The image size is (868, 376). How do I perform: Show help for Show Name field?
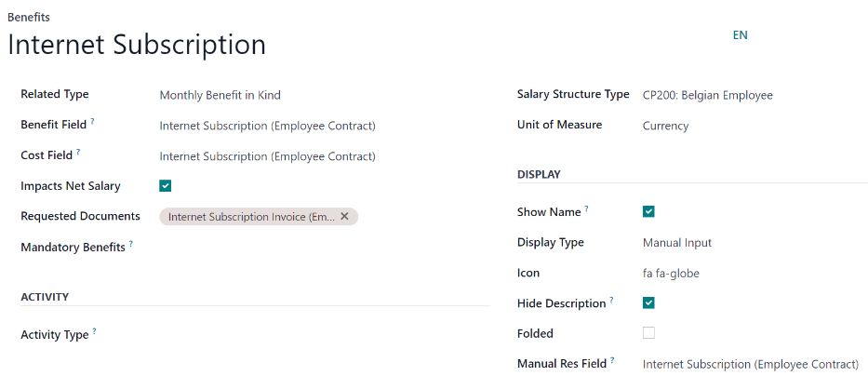(587, 209)
